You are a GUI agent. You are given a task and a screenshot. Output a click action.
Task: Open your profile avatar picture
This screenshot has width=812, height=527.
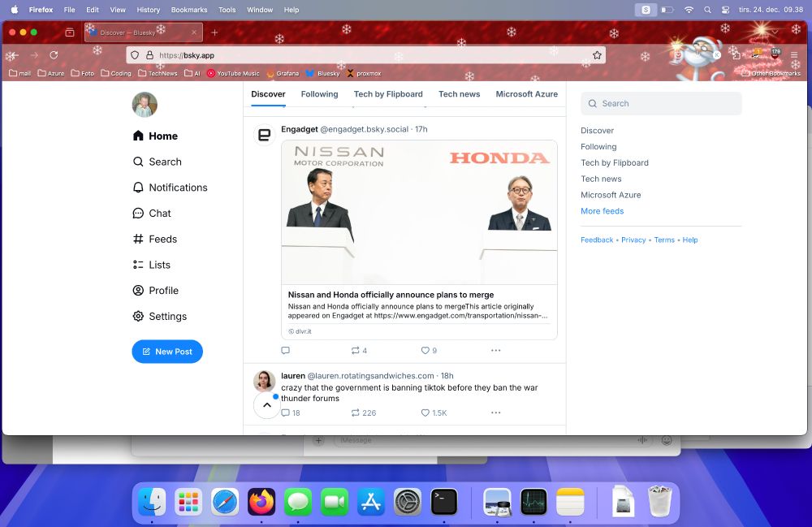click(x=145, y=105)
